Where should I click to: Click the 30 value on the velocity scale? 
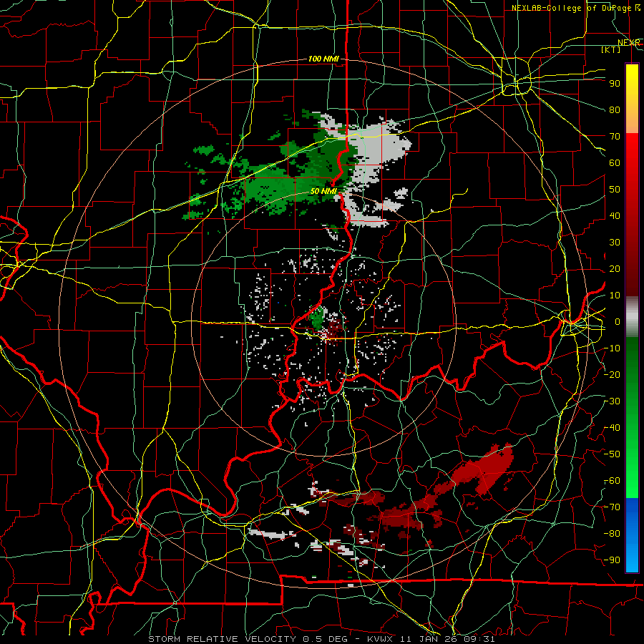[x=615, y=243]
